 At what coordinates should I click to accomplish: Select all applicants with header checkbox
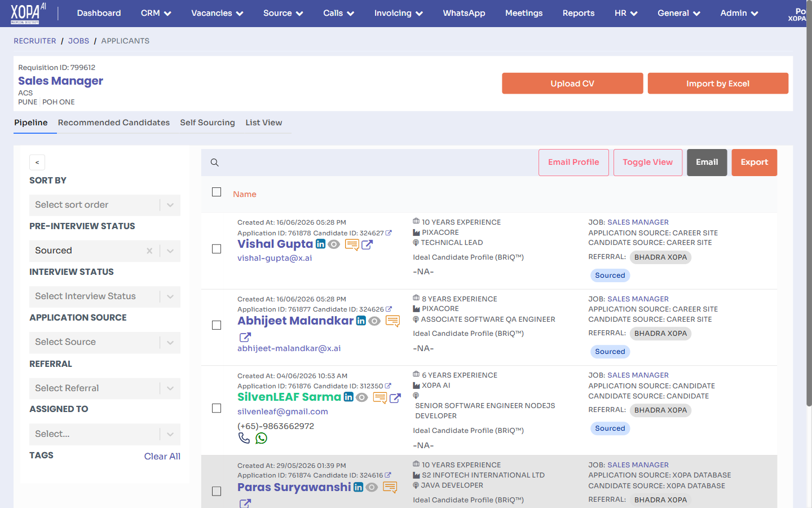[x=217, y=192]
